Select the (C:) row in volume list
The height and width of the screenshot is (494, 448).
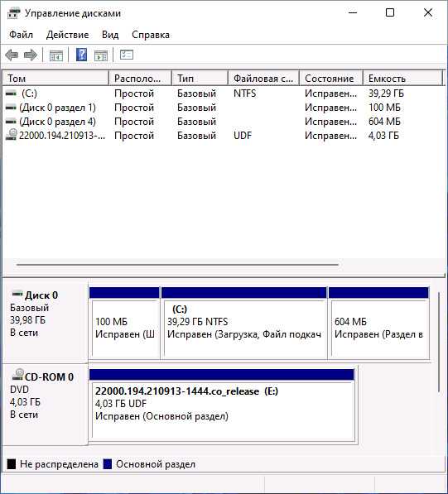pos(222,94)
